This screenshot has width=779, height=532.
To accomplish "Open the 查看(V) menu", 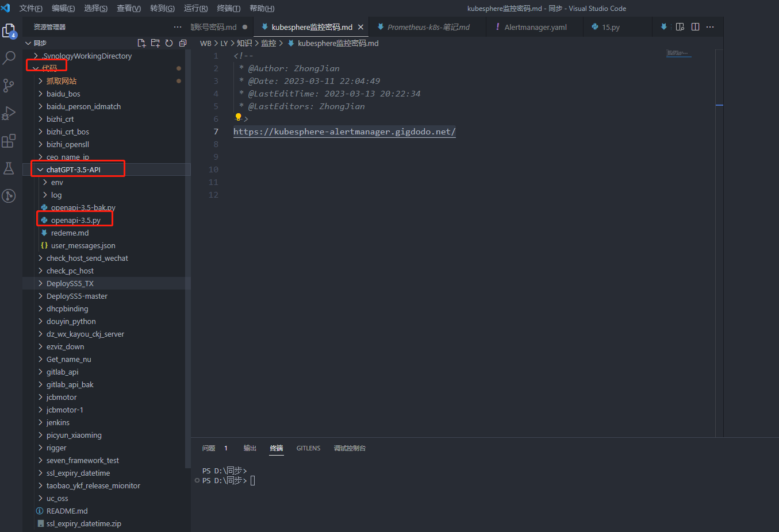I will pyautogui.click(x=129, y=8).
